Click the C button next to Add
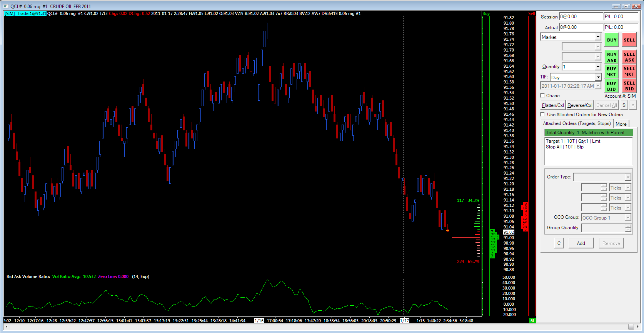The height and width of the screenshot is (333, 644). click(559, 243)
